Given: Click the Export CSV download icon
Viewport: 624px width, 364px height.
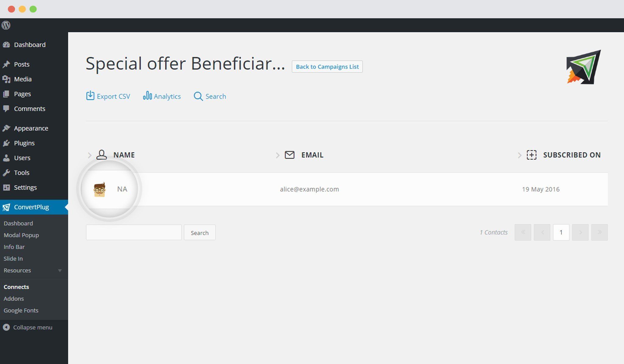Looking at the screenshot, I should click(x=90, y=96).
